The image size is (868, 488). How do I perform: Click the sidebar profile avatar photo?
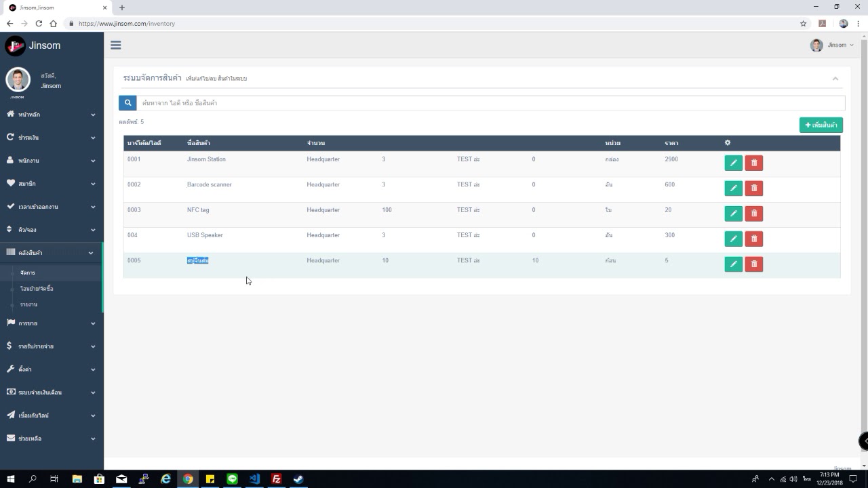pyautogui.click(x=18, y=80)
